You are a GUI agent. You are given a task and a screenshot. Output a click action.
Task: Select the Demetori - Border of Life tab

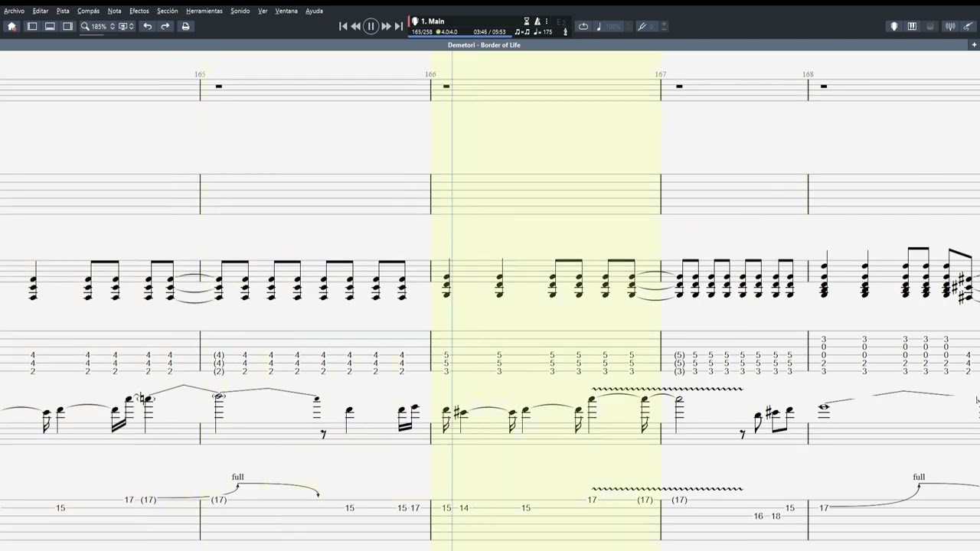coord(484,45)
